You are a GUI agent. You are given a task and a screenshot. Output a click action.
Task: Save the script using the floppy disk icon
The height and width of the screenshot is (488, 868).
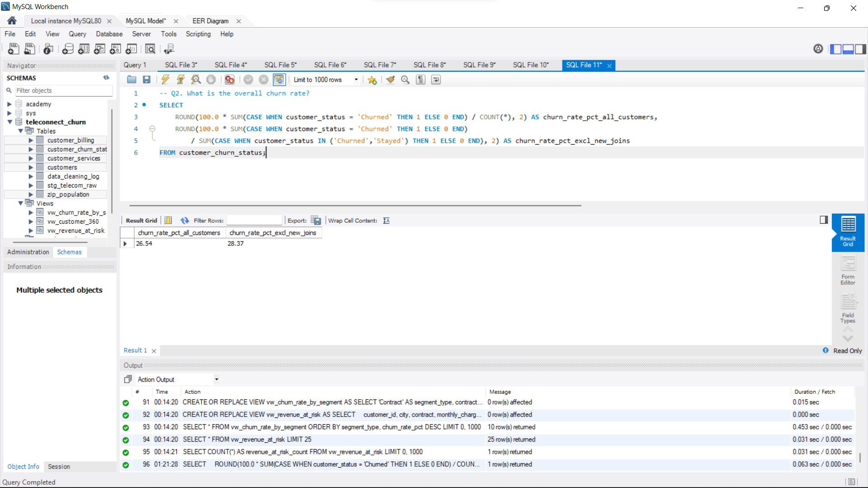click(146, 80)
